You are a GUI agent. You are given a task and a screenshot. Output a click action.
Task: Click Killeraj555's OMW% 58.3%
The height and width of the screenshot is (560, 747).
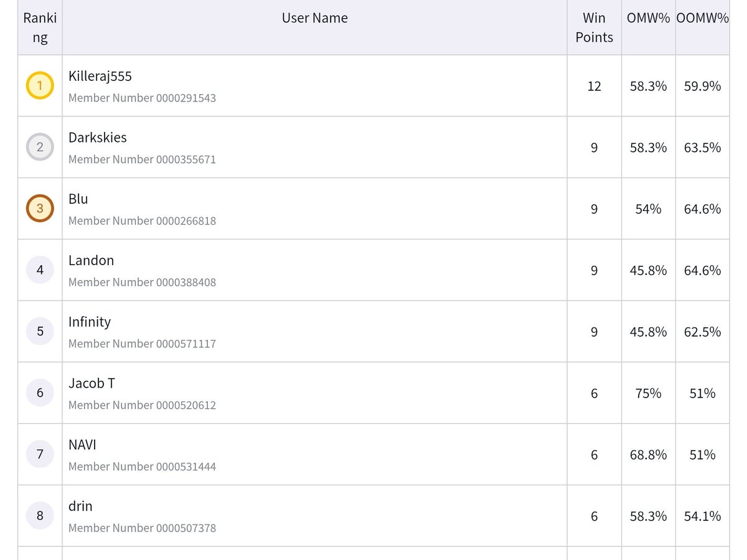pyautogui.click(x=648, y=86)
